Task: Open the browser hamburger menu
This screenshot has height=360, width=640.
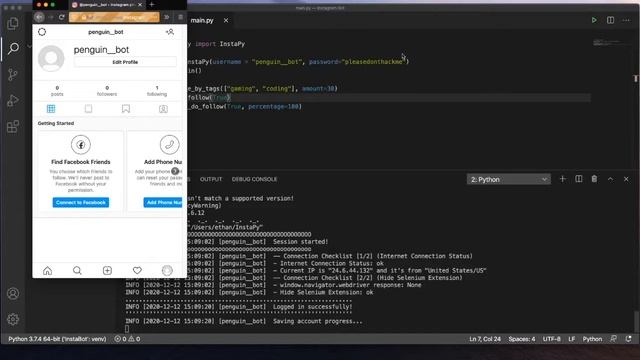Action: tap(180, 17)
